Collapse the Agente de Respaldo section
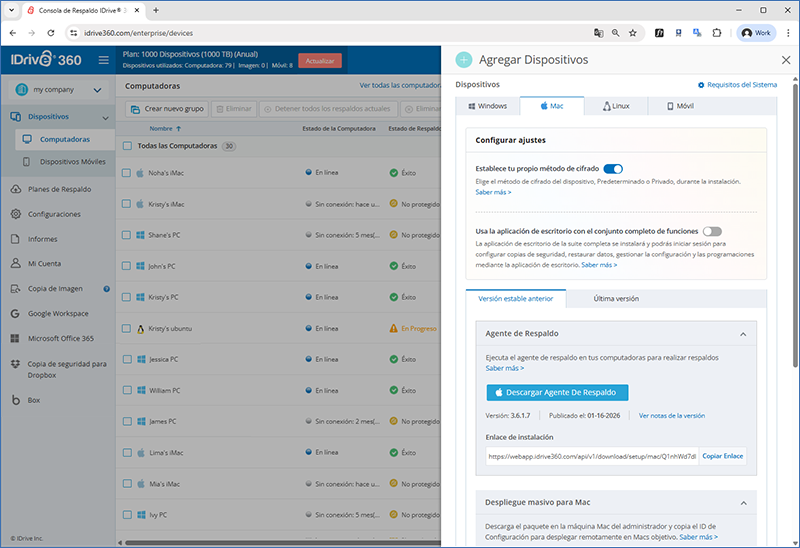The width and height of the screenshot is (800, 548). click(743, 334)
